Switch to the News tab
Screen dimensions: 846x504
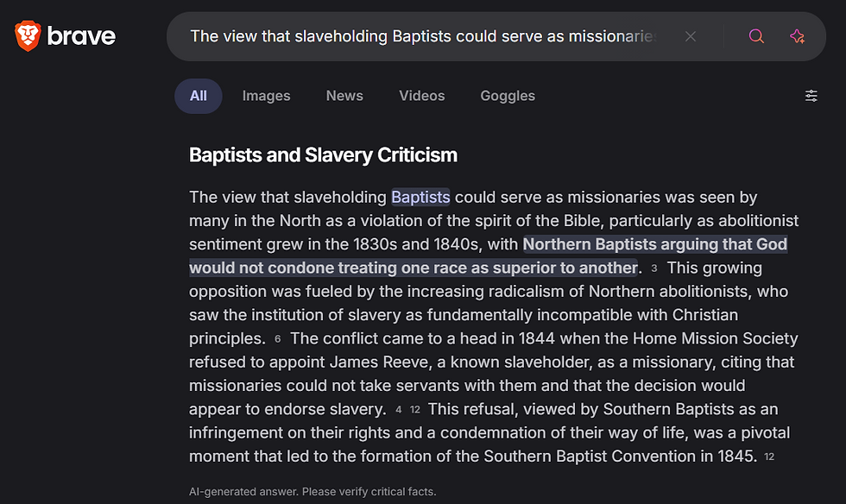tap(344, 96)
